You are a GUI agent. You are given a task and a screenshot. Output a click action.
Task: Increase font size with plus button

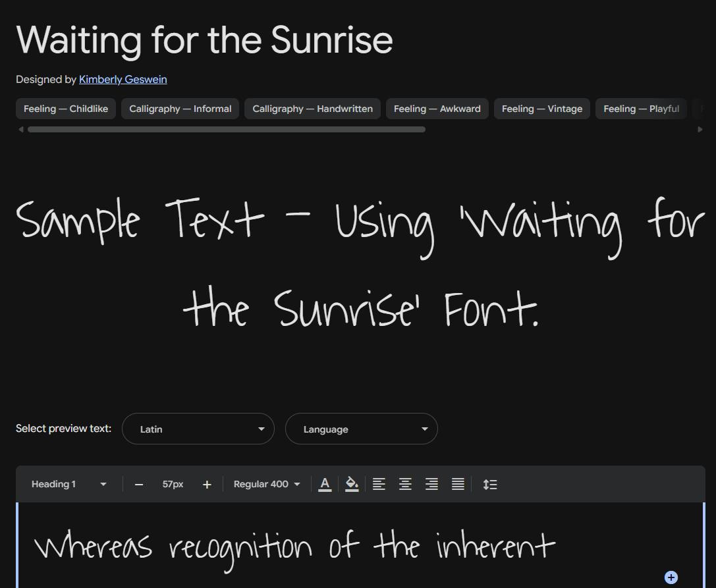(x=207, y=485)
